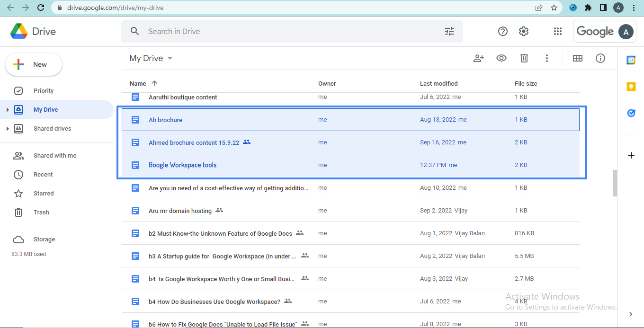644x328 pixels.
Task: Click the File size column header
Action: click(x=526, y=83)
